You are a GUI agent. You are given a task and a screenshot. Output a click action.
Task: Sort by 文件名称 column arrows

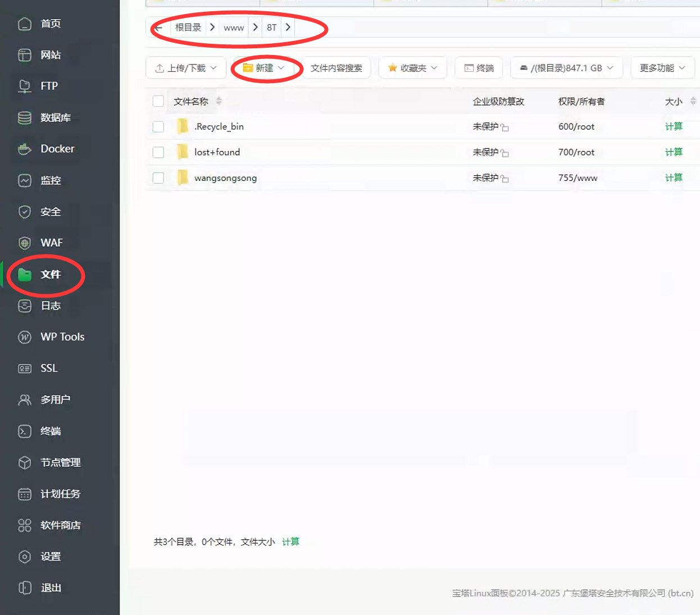[219, 101]
